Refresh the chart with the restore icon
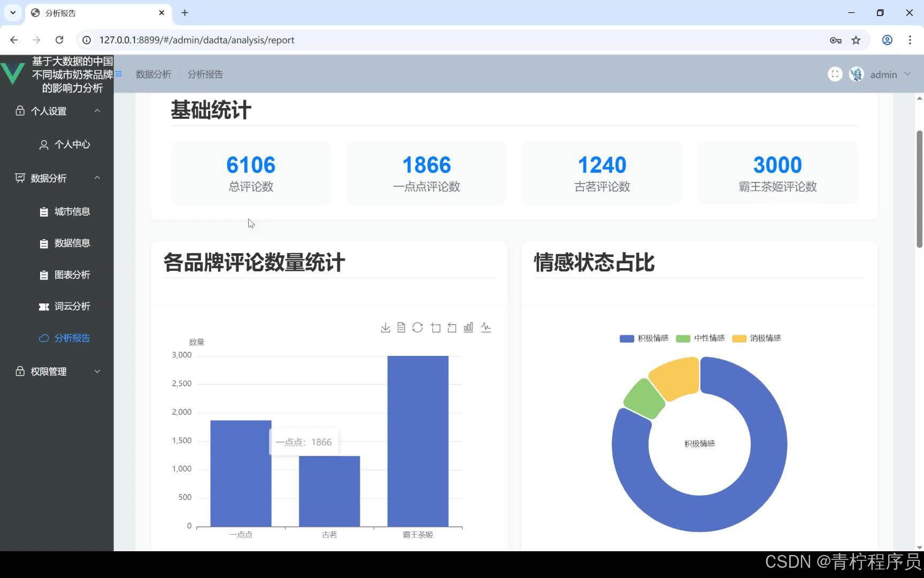Viewport: 924px width, 578px height. (x=418, y=327)
